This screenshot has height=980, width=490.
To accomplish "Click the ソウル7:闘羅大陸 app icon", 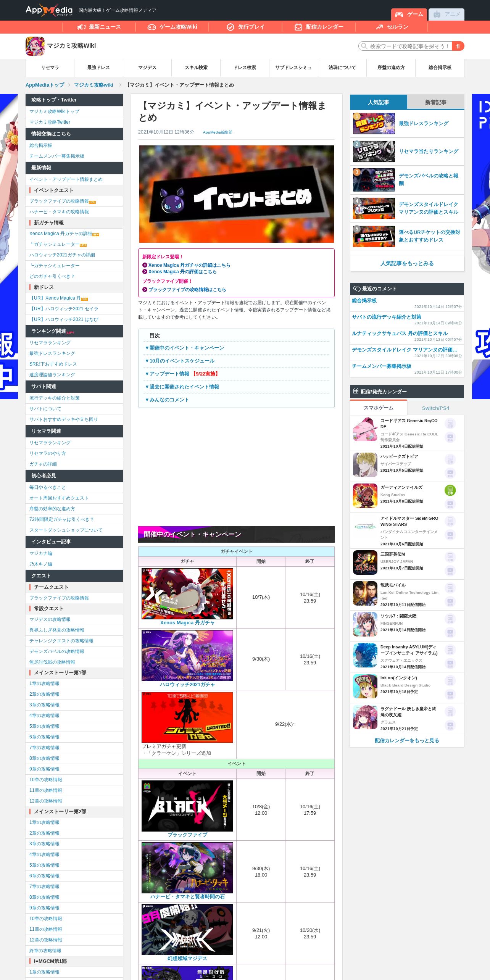I will click(365, 624).
